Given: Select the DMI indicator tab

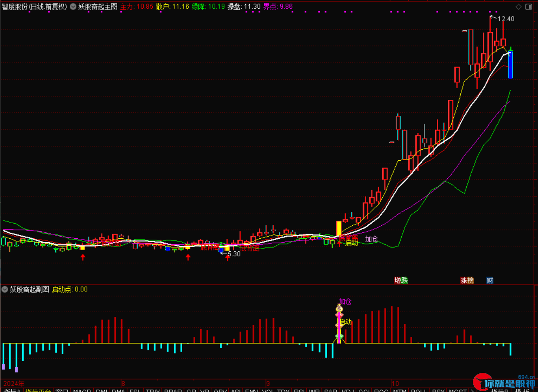Looking at the screenshot, I should [102, 390].
